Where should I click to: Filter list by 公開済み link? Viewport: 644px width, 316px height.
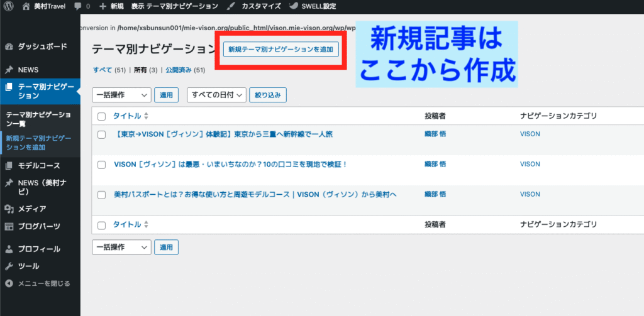click(x=179, y=70)
